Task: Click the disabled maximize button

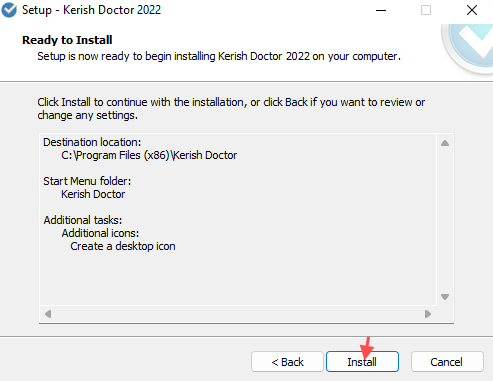Action: [x=426, y=10]
